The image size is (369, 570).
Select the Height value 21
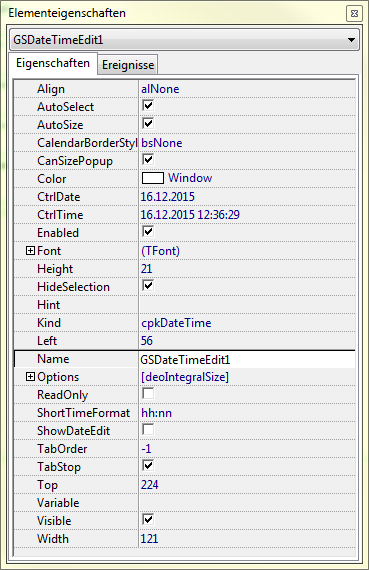(x=147, y=269)
